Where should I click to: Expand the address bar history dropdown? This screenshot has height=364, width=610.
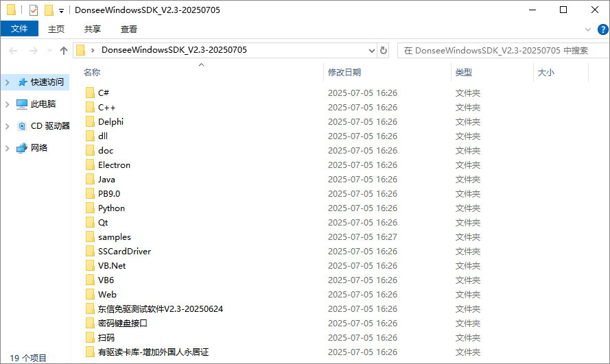[x=372, y=50]
